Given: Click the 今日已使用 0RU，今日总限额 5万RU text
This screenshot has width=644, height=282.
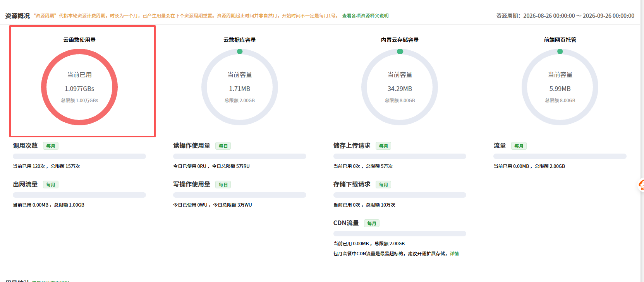Looking at the screenshot, I should pos(211,166).
